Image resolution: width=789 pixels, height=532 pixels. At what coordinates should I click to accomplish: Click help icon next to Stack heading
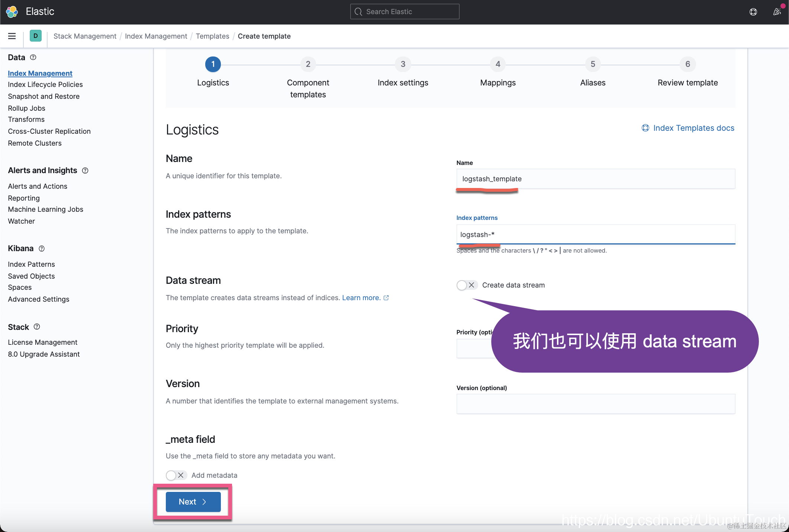pyautogui.click(x=37, y=327)
